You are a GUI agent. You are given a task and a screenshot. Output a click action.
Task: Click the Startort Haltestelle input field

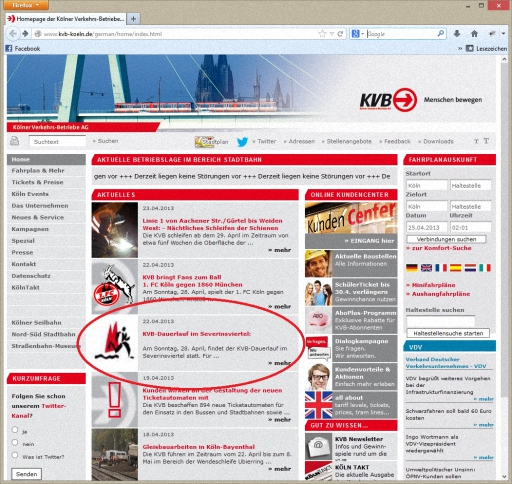pos(470,185)
